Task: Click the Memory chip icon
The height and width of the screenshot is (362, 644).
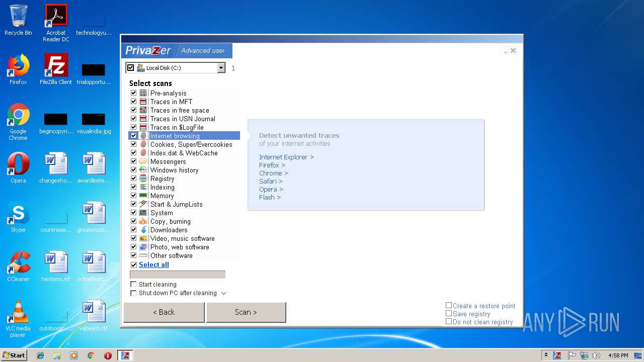Action: (143, 196)
